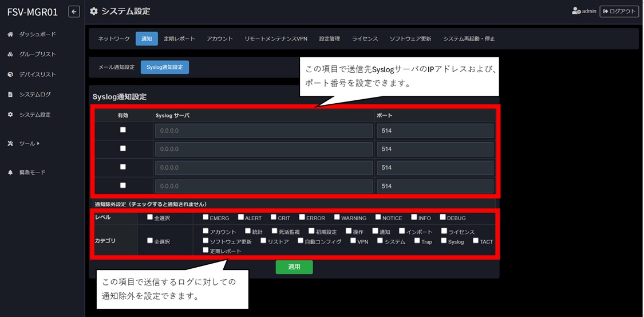The image size is (644, 317).
Task: Switch to the ソフトウェア更新 tab
Action: point(410,38)
